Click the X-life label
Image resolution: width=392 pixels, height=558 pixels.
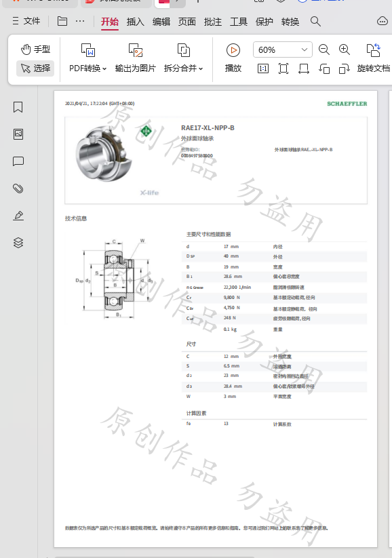pyautogui.click(x=149, y=193)
